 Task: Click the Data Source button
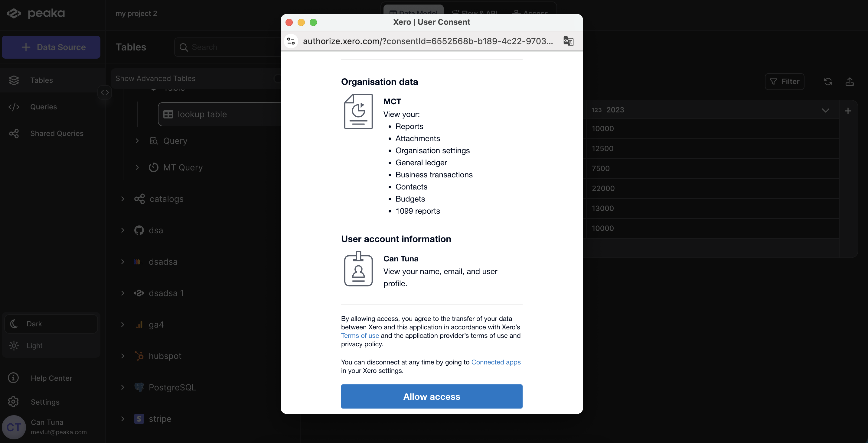(x=51, y=47)
